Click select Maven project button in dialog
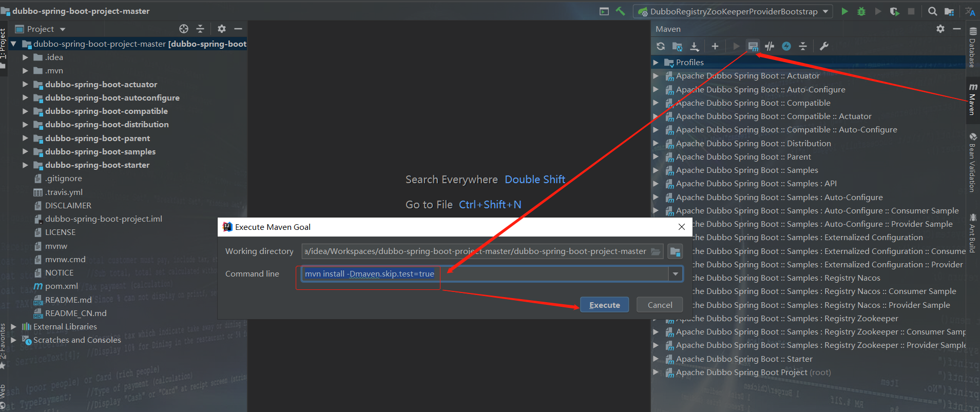 click(x=675, y=251)
